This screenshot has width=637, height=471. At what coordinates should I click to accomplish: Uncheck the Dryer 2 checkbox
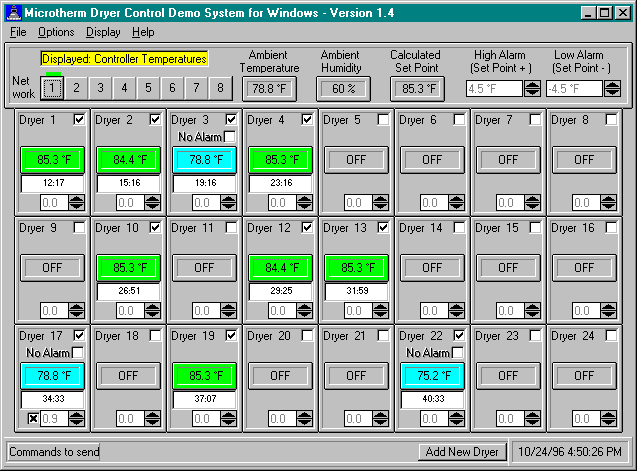[156, 119]
